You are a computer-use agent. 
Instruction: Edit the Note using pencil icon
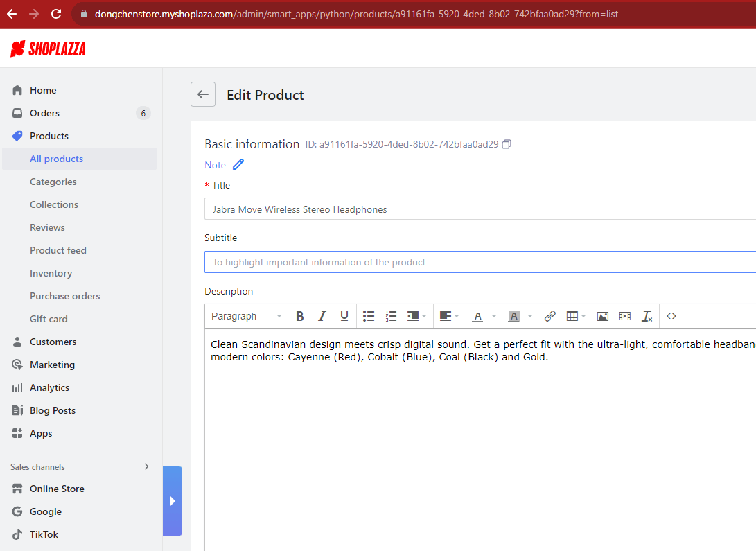[x=238, y=164]
